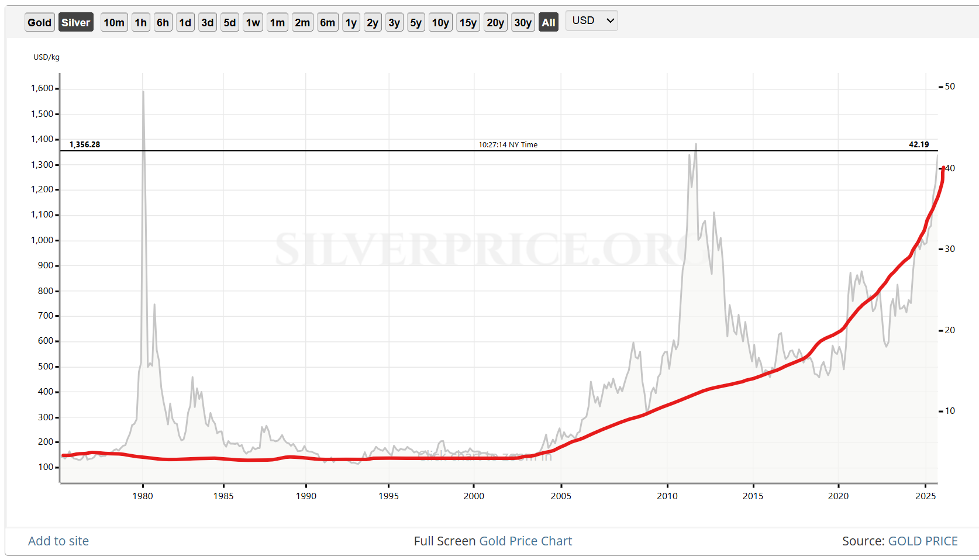Open the Add to site link
Screen dimensions: 979x560
[x=58, y=541]
